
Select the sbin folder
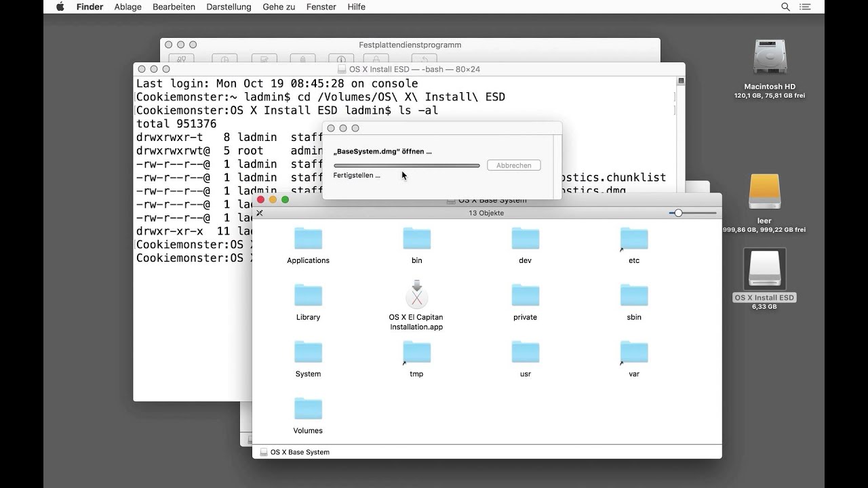pos(633,296)
